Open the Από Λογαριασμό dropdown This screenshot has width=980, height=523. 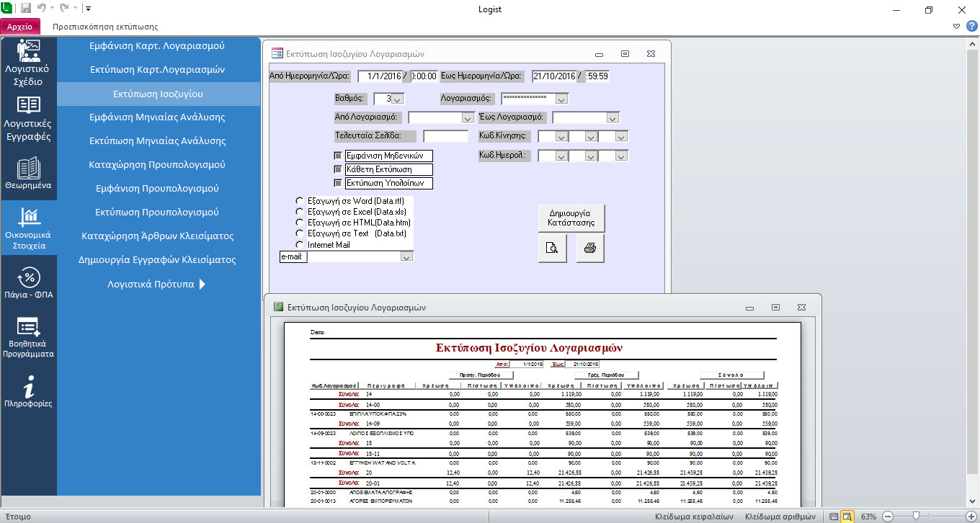coord(466,117)
